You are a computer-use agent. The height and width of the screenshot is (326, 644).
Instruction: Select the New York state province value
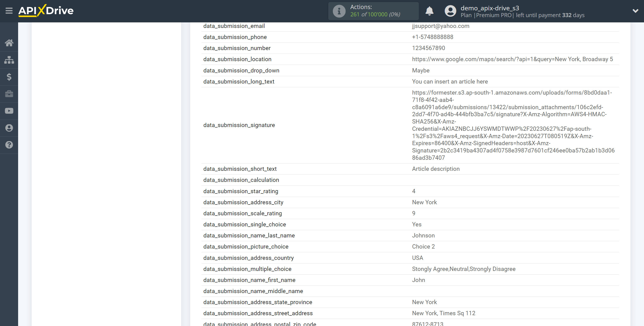(x=424, y=302)
